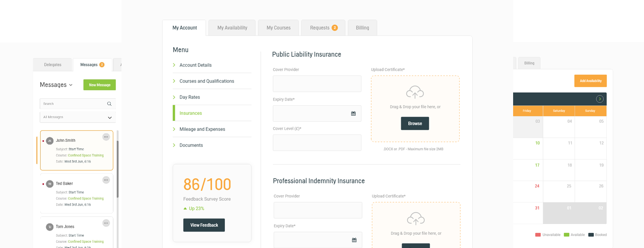Image resolution: width=644 pixels, height=248 pixels.
Task: Click John Smith avatar icon
Action: (50, 141)
